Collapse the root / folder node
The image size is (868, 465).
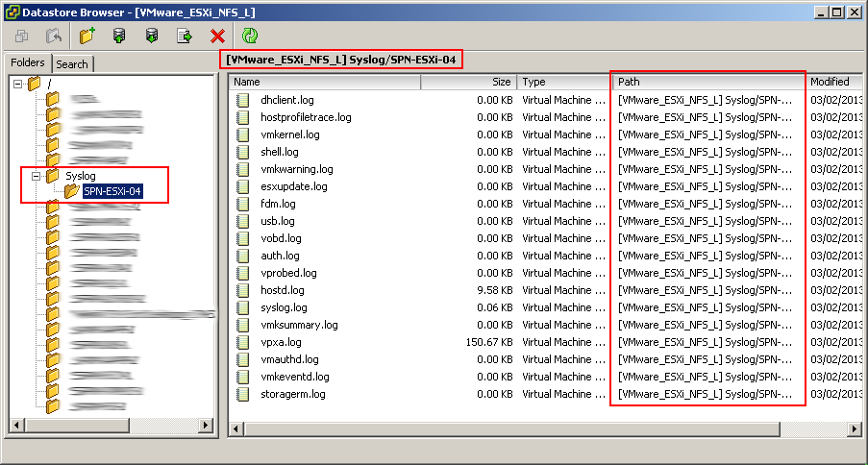tap(17, 85)
